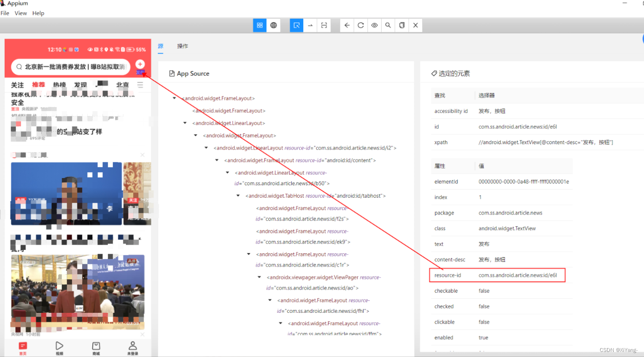
Task: Collapse FrameLayout news:id/fhl node arrow
Action: point(270,300)
